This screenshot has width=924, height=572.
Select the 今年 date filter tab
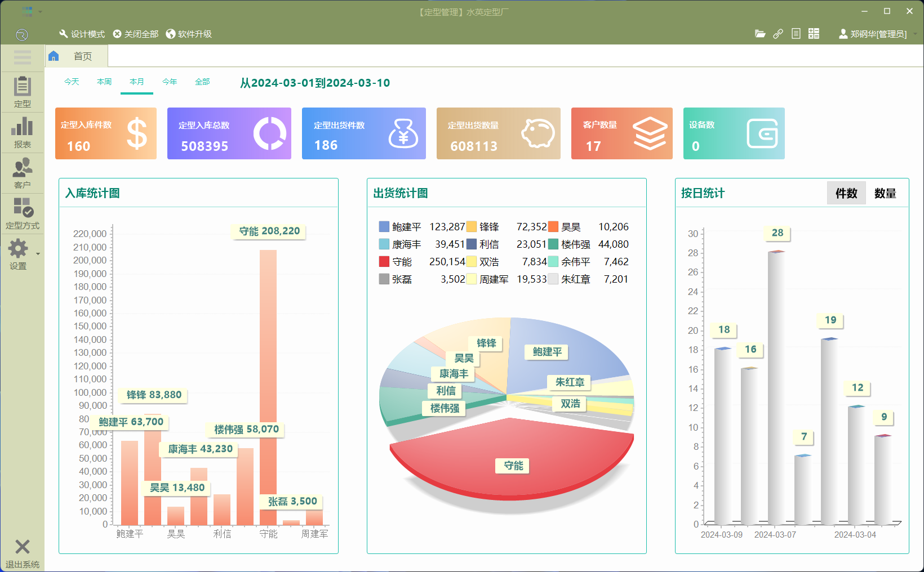170,82
